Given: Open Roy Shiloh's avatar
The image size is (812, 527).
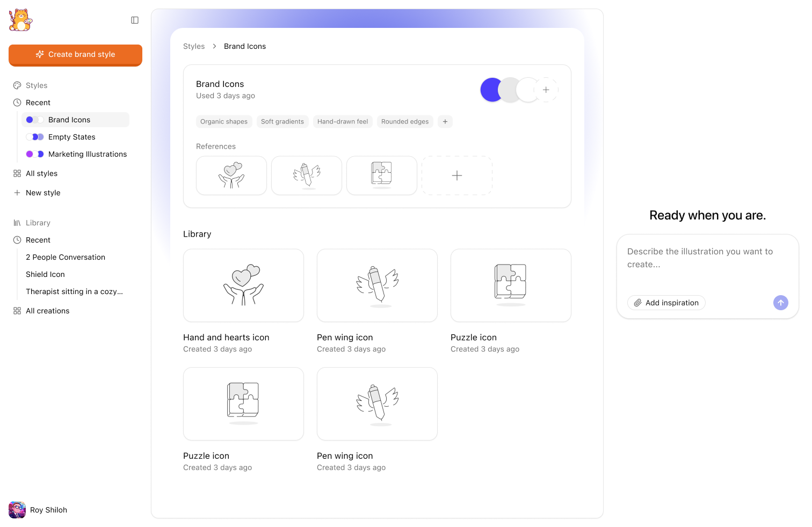Looking at the screenshot, I should click(x=17, y=510).
